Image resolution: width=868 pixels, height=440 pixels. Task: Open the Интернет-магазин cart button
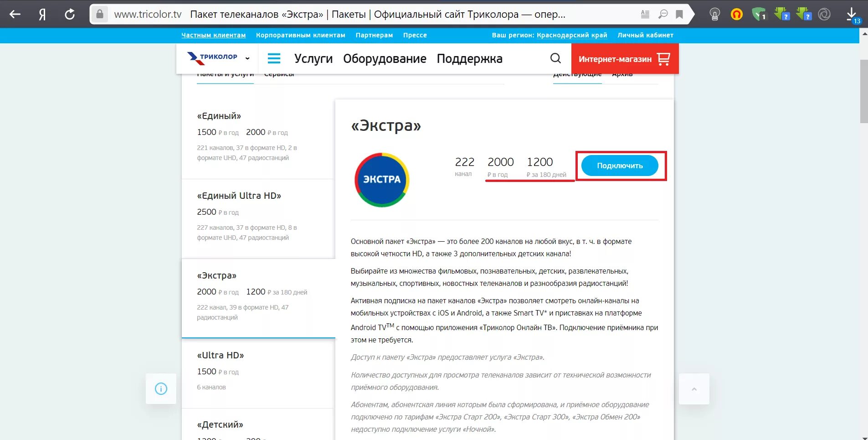(x=625, y=59)
